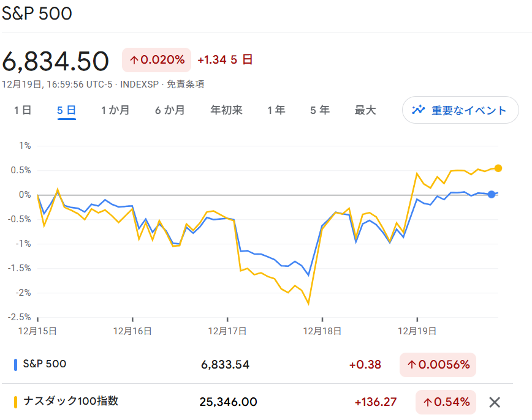Click the yellow ナスダック100指数 legend color bar
This screenshot has height=420, width=532.
pos(17,402)
